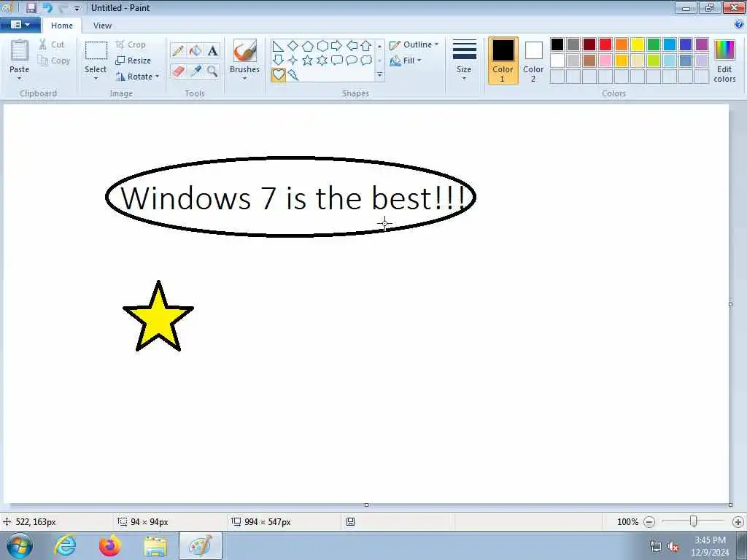Click the zoom slider handle
This screenshot has height=560, width=747.
click(x=694, y=522)
